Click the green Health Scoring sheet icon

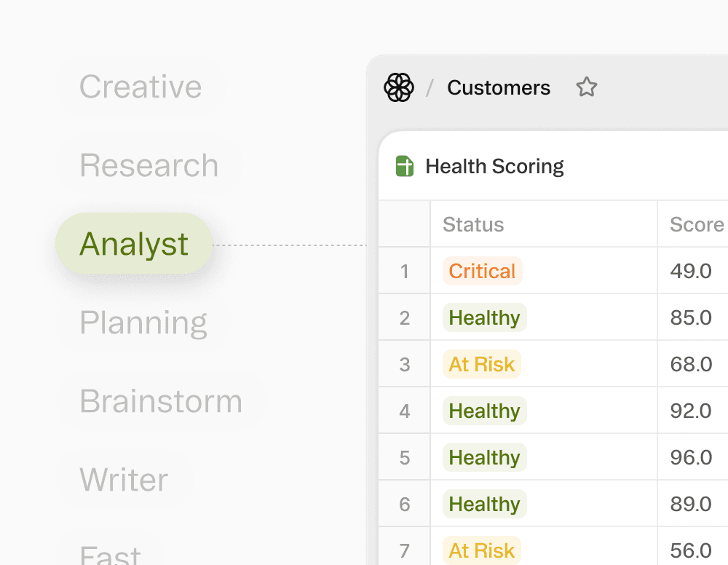[x=405, y=167]
